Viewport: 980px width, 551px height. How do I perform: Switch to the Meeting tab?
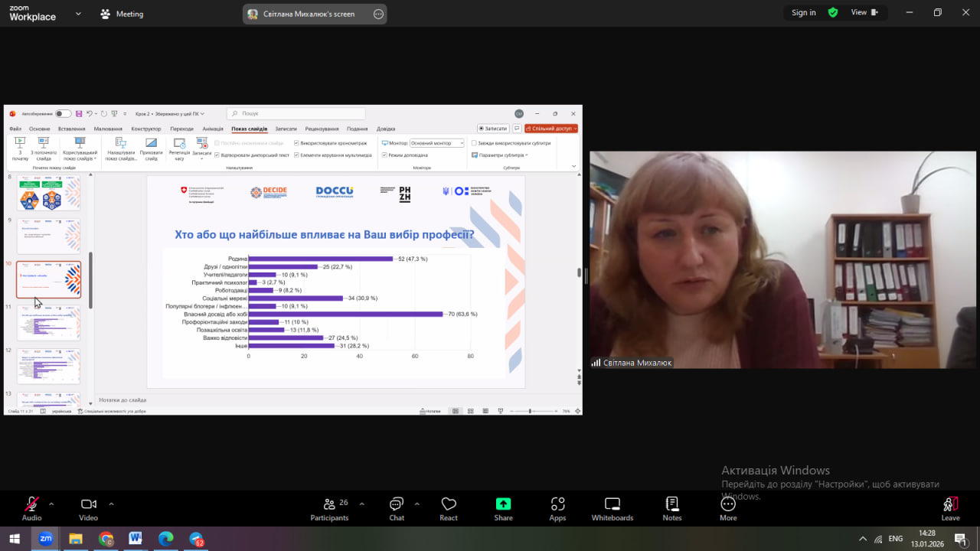click(x=122, y=14)
